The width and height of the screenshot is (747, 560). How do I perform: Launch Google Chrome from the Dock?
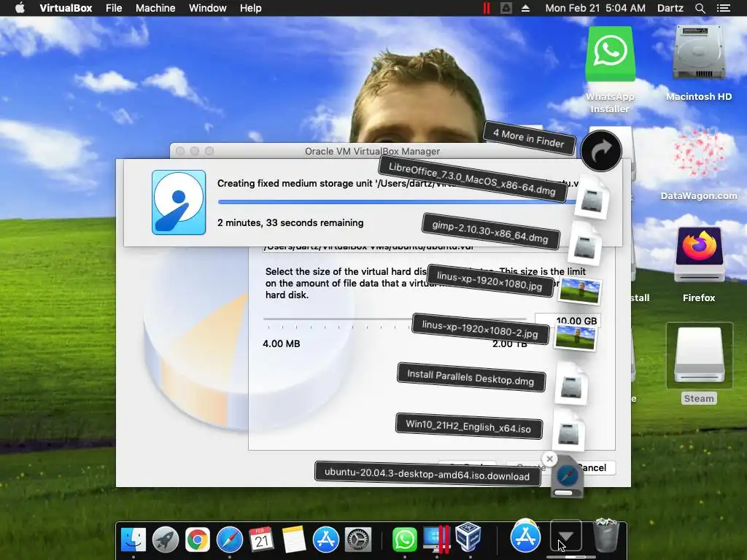197,540
